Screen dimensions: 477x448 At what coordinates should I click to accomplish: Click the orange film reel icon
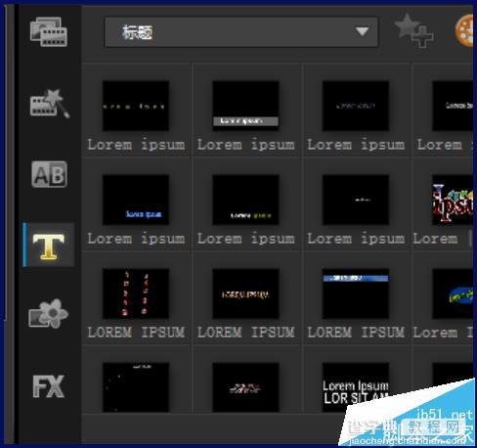tap(464, 31)
